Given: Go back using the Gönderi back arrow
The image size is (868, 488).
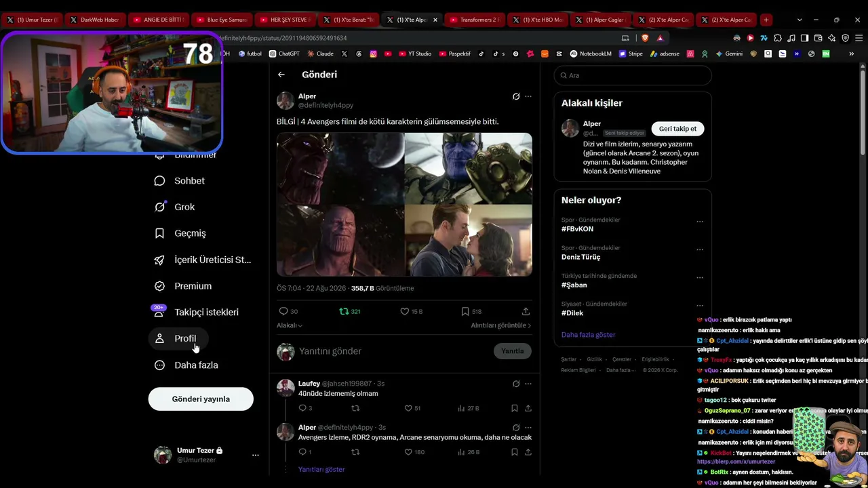Looking at the screenshot, I should pyautogui.click(x=281, y=75).
